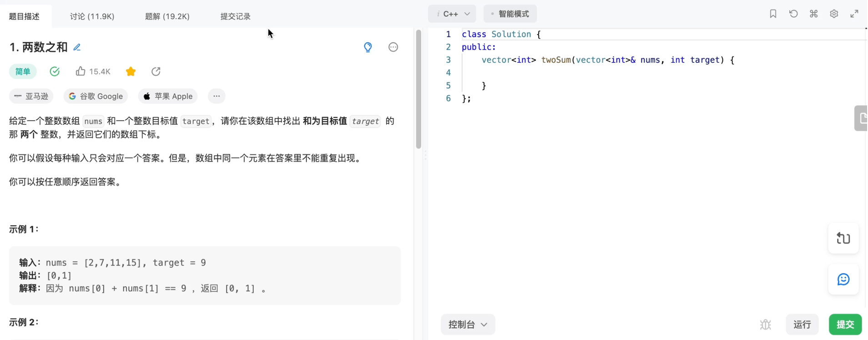Expand more company tags with ellipsis button
The image size is (868, 340).
pos(217,96)
